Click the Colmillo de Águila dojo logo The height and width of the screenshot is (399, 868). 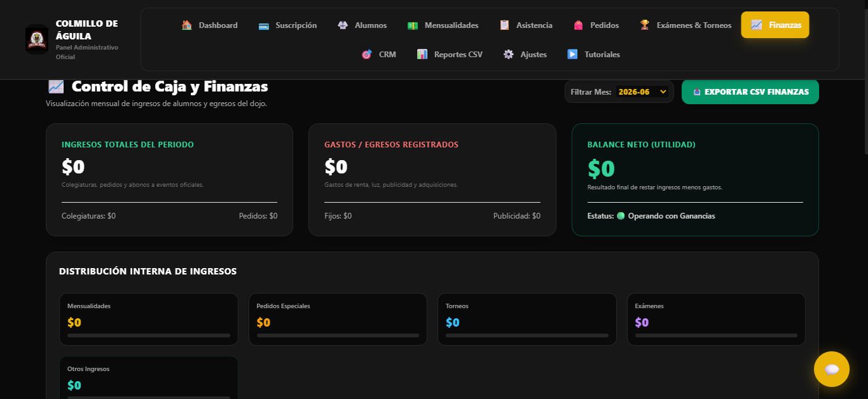click(x=37, y=39)
